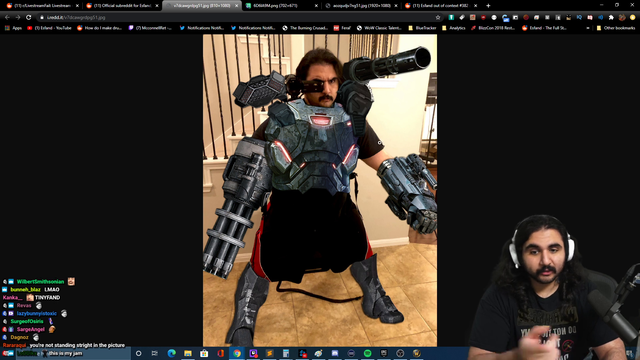This screenshot has height=360, width=640.
Task: Close the Esfand out of context tab
Action: point(476,6)
